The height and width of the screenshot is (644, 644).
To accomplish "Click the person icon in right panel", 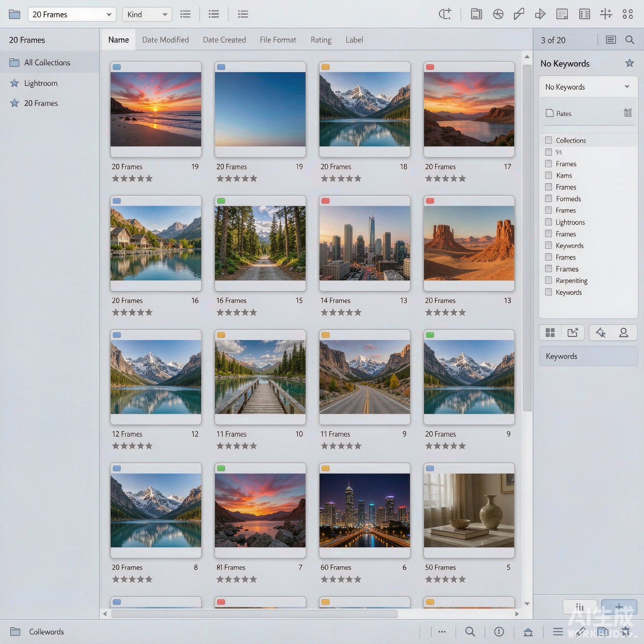I will pos(624,332).
